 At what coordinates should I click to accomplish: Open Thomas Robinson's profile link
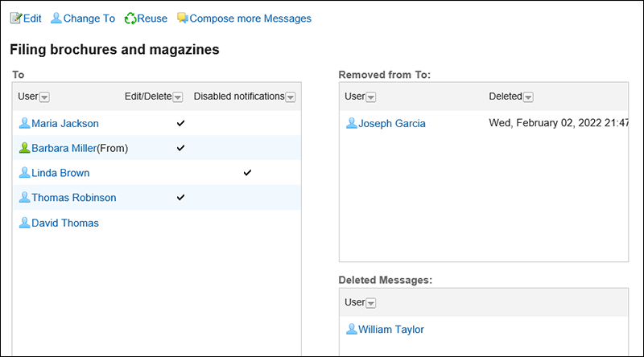click(74, 197)
